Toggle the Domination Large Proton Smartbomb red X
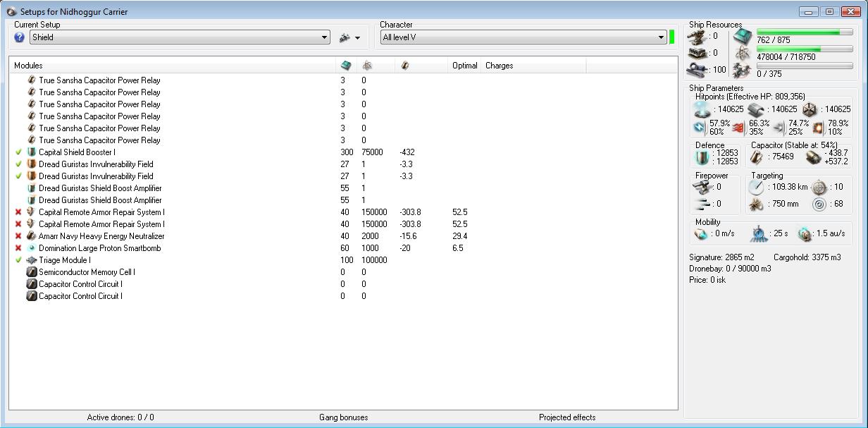Screen dimensions: 868x428 (18, 248)
